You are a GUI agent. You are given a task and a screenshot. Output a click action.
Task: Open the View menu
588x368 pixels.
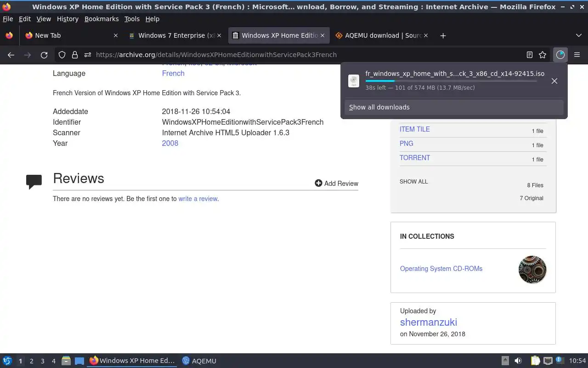tap(44, 19)
